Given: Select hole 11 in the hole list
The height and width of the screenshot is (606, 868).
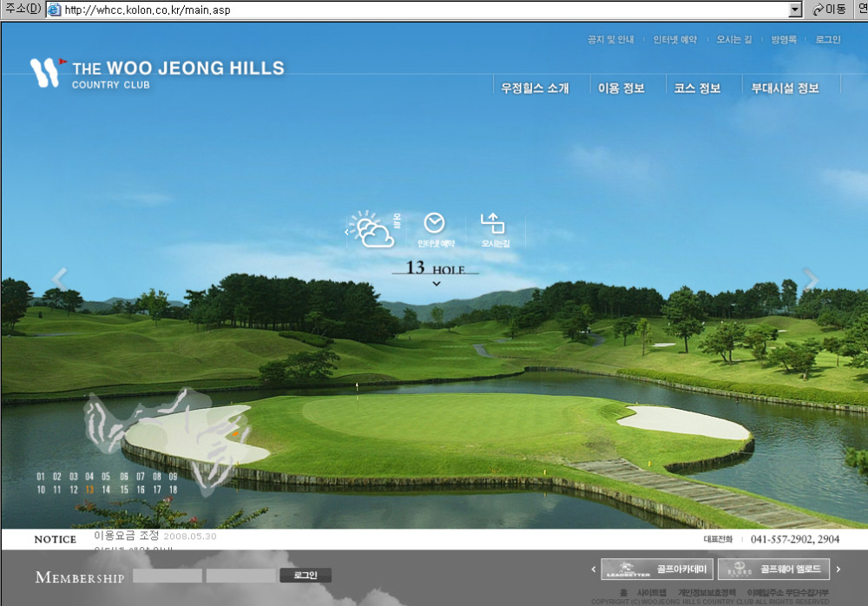Looking at the screenshot, I should pos(57,490).
